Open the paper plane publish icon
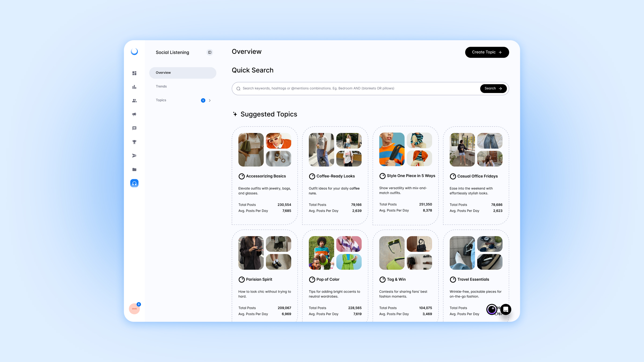The height and width of the screenshot is (362, 644). tap(134, 156)
